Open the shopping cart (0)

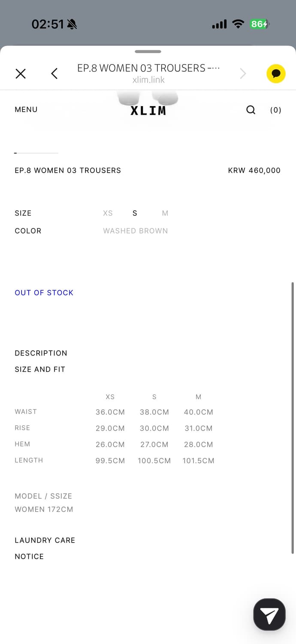(x=275, y=110)
